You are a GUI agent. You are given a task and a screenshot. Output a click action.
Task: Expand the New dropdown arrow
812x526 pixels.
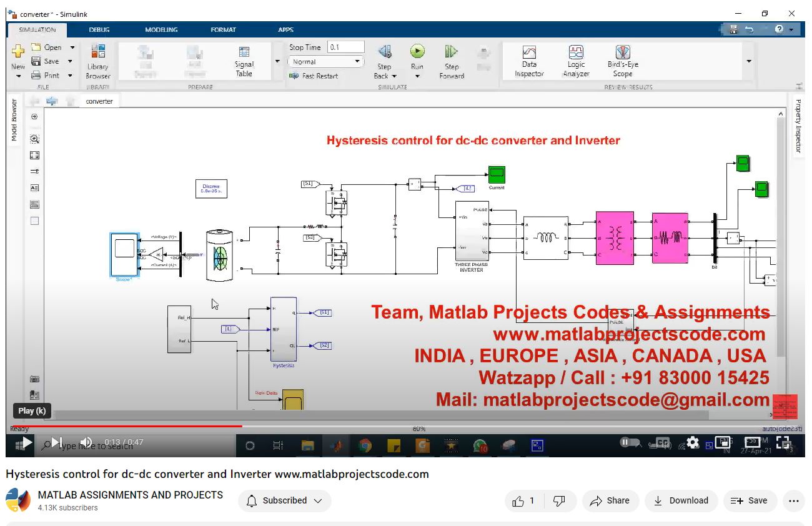tap(18, 76)
